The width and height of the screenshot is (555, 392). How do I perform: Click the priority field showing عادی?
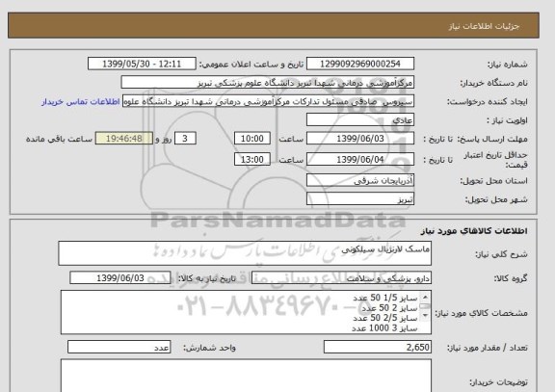[360, 120]
